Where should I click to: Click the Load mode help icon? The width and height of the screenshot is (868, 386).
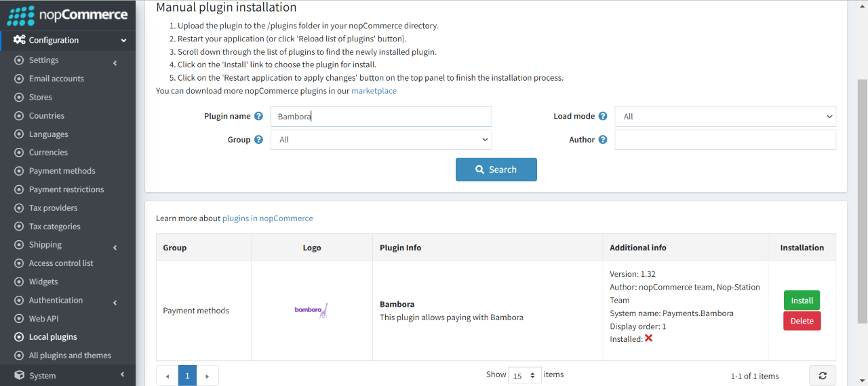coord(603,116)
